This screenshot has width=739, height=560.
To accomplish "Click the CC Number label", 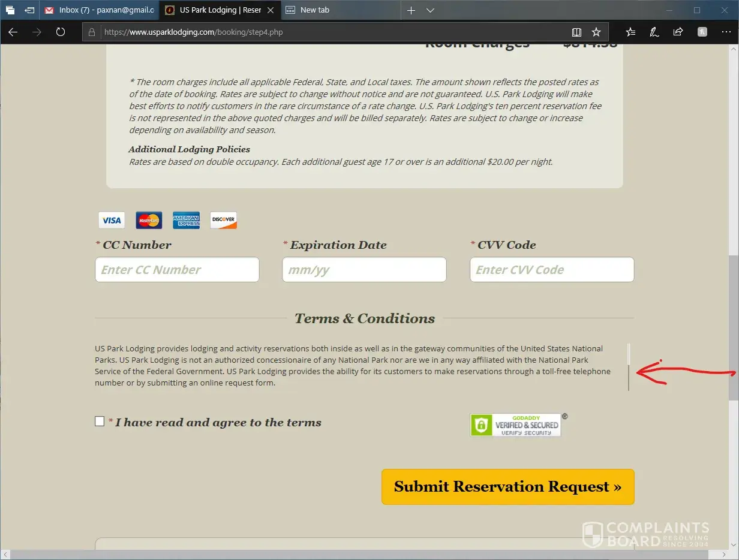I will 137,245.
